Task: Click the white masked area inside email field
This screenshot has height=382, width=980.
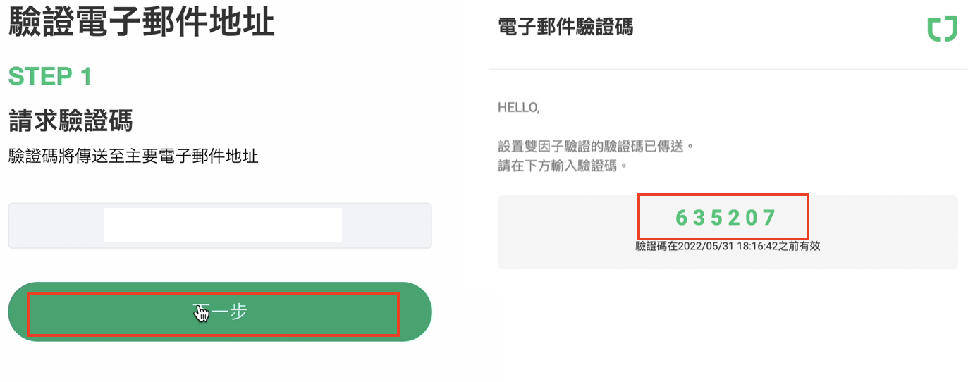Action: click(222, 225)
